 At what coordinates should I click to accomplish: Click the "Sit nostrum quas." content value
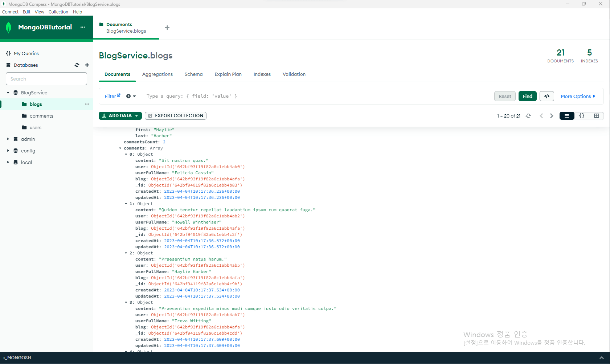(184, 160)
